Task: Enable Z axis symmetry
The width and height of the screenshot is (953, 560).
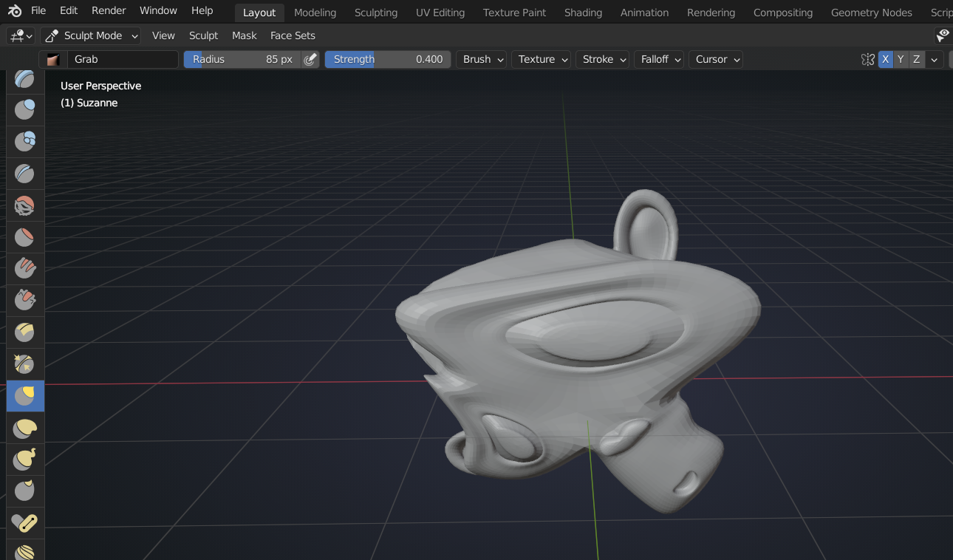Action: click(916, 59)
